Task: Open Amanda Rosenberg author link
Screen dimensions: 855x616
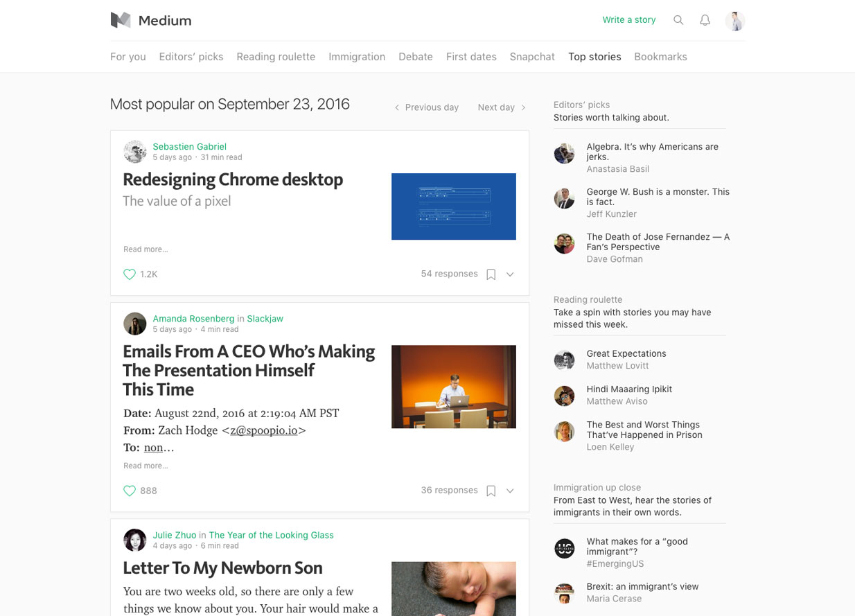Action: [193, 319]
